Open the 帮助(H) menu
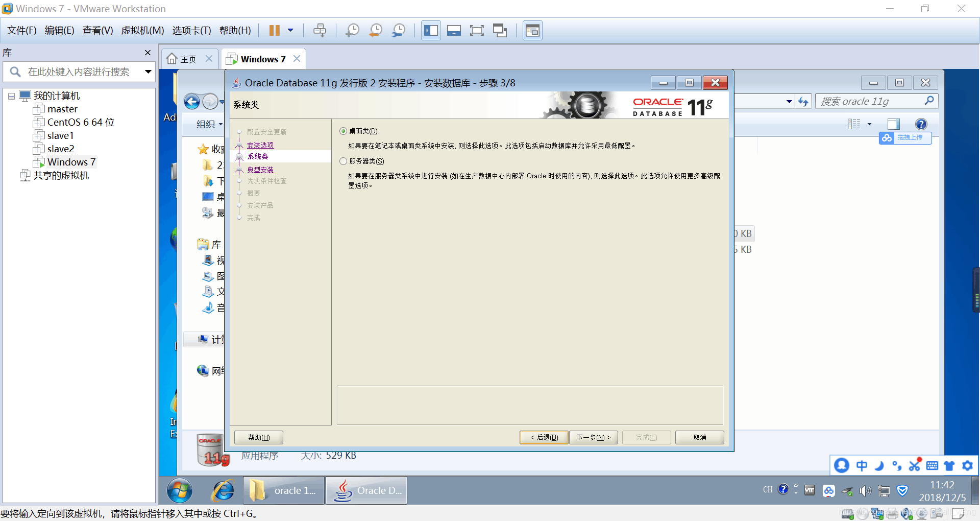The image size is (980, 521). coord(235,31)
